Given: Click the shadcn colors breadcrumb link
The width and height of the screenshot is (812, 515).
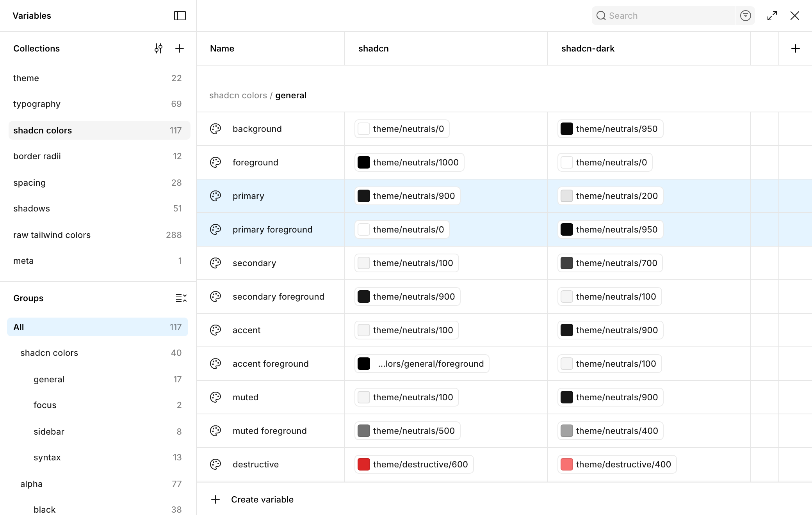Looking at the screenshot, I should [238, 95].
